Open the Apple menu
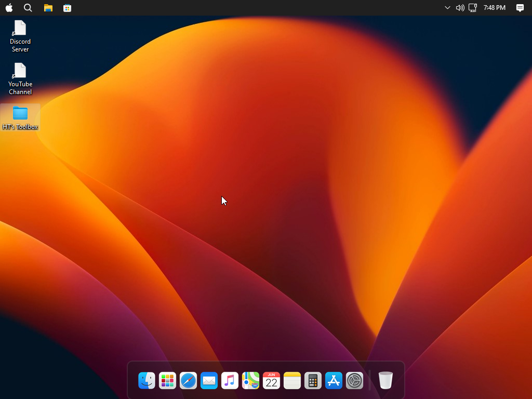 click(8, 8)
